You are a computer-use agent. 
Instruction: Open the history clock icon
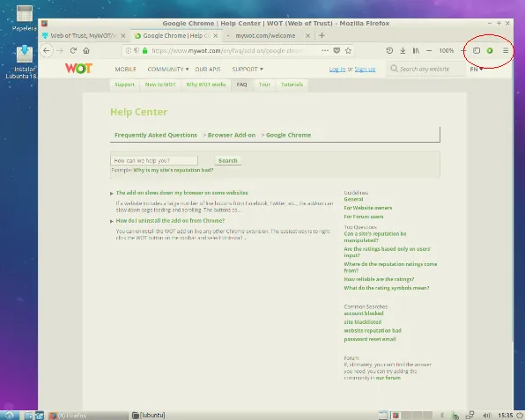pos(389,50)
